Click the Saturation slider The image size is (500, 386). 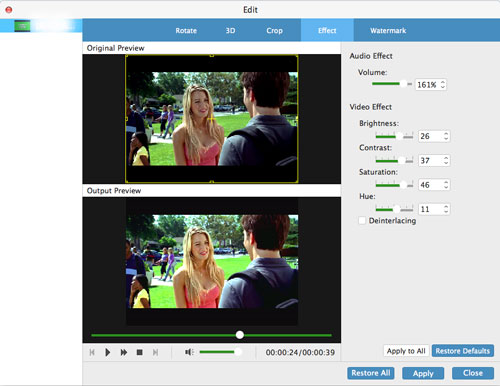coord(394,185)
